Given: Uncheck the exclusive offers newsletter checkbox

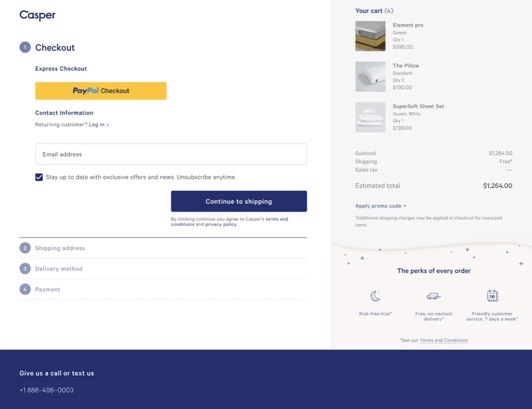Looking at the screenshot, I should point(39,177).
